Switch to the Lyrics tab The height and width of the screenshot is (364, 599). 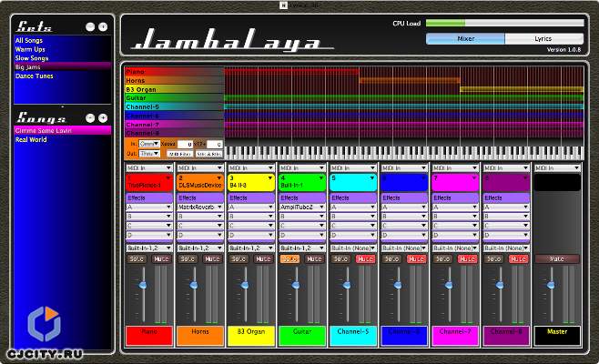pyautogui.click(x=543, y=39)
